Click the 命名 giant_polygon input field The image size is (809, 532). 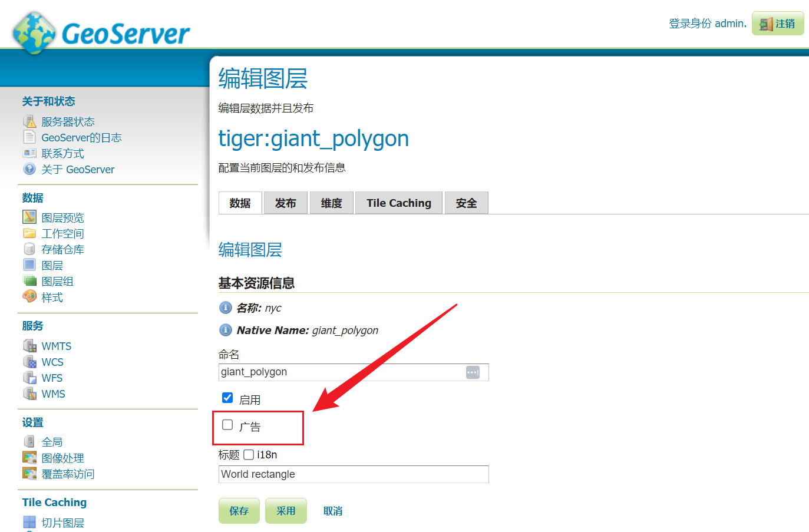(x=354, y=372)
